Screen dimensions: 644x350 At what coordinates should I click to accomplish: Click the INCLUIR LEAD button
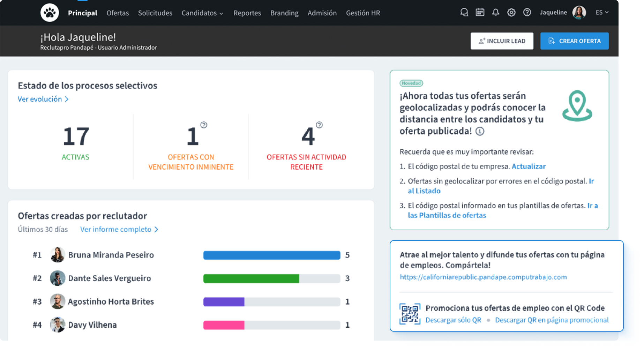(502, 41)
